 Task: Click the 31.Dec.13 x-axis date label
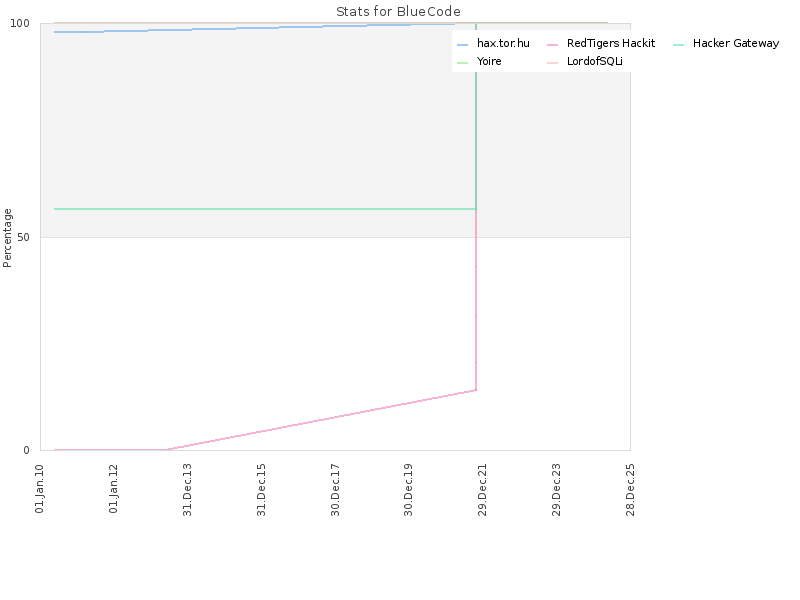tap(187, 490)
